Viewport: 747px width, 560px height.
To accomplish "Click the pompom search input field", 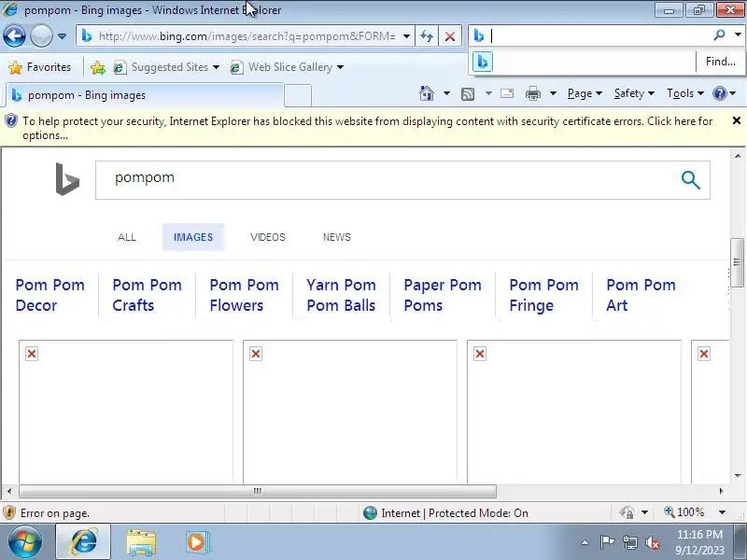I will [x=384, y=180].
